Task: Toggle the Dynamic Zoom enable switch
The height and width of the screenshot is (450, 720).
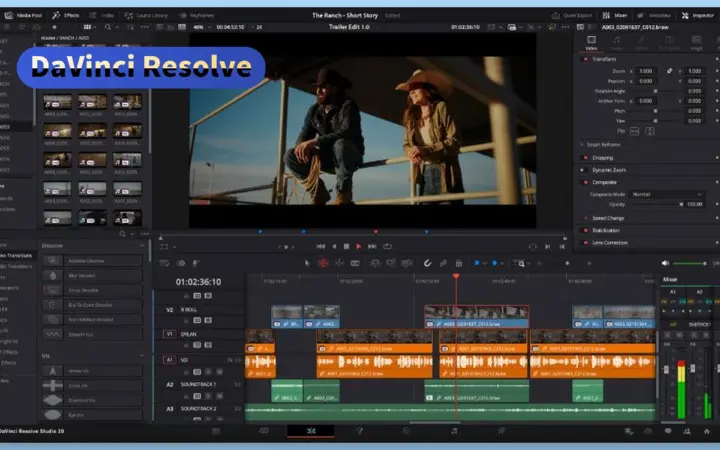Action: click(x=582, y=170)
